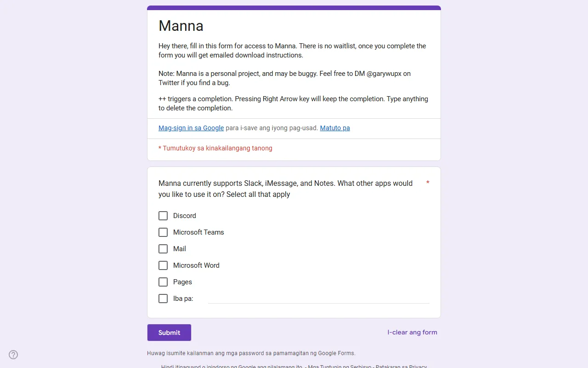Click the @garywupx bug note paragraph
The image size is (588, 368).
(284, 78)
